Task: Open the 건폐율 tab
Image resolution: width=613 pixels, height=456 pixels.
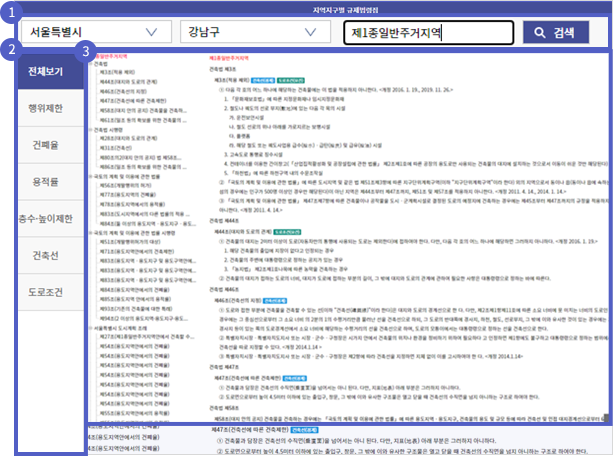Action: (44, 144)
